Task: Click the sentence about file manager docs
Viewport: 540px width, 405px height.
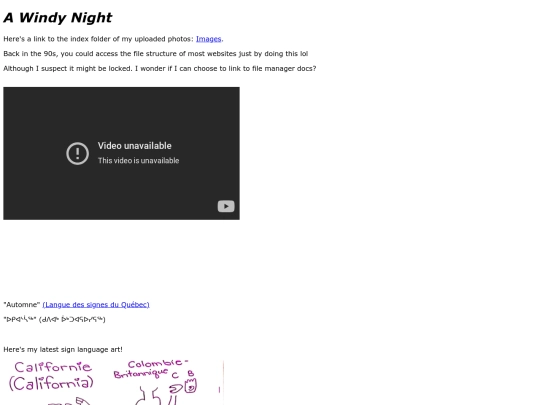Action: [x=160, y=69]
